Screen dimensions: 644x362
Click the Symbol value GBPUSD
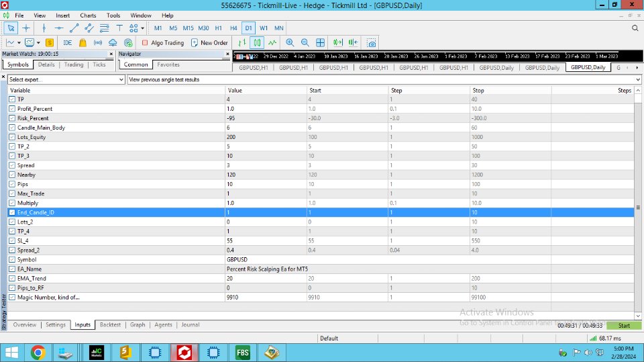(237, 259)
